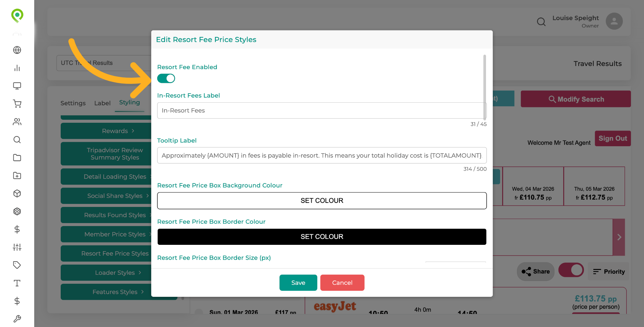Click the Sign Out button
644x327 pixels.
pyautogui.click(x=612, y=138)
